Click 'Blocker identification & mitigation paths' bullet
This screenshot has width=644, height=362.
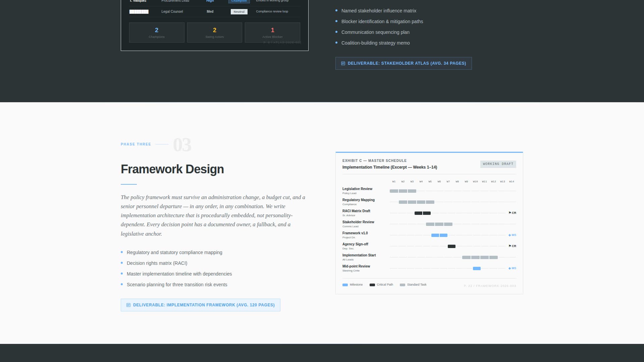382,21
